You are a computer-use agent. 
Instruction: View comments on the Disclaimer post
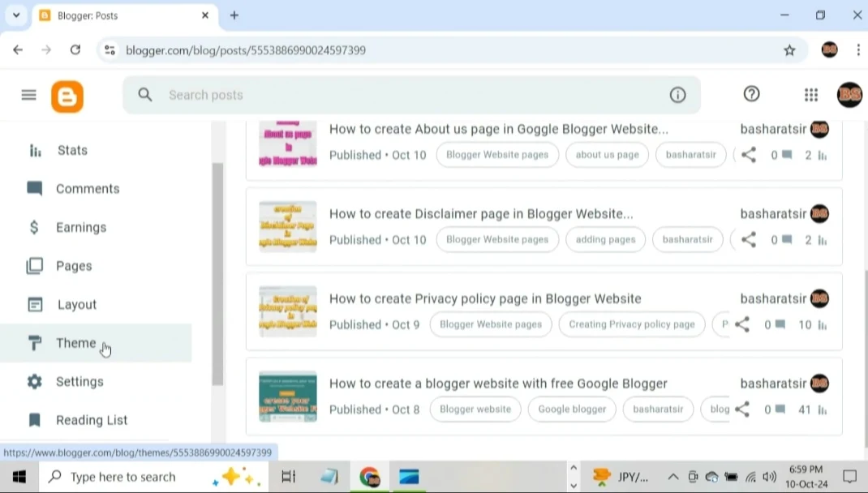(x=782, y=239)
